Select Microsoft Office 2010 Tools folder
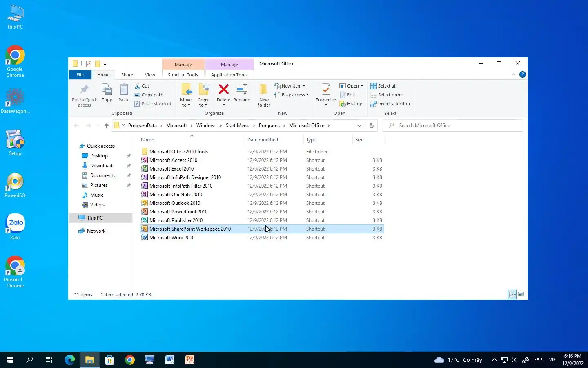Screen dimensions: 588x368 point(262,152)
